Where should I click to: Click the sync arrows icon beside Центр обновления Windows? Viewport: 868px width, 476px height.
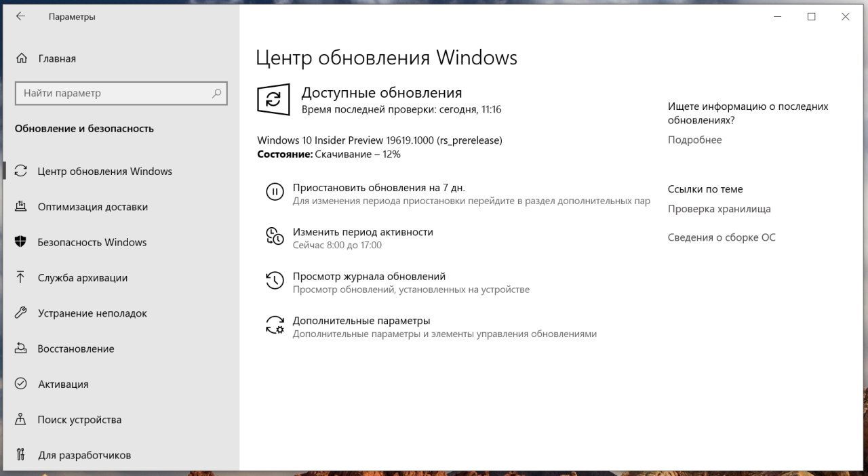[x=21, y=171]
